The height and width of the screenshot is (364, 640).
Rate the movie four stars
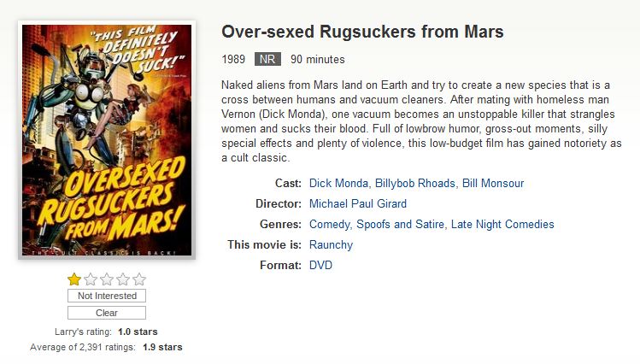123,279
